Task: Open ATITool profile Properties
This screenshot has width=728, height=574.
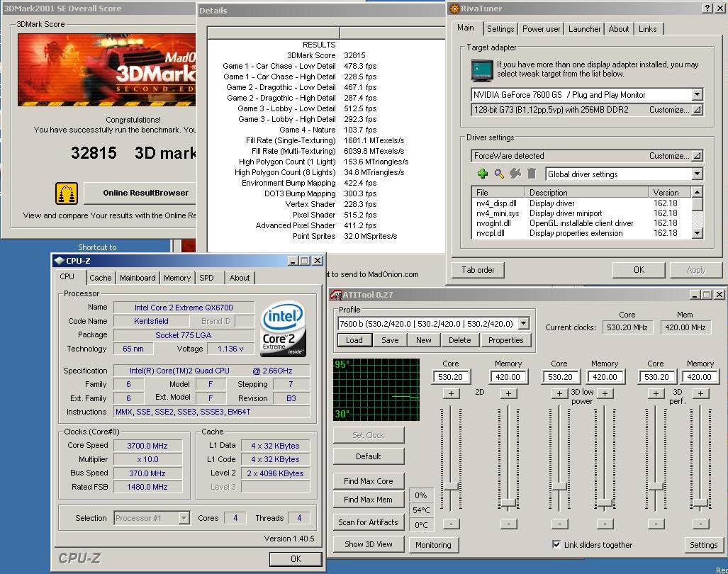Action: (505, 340)
